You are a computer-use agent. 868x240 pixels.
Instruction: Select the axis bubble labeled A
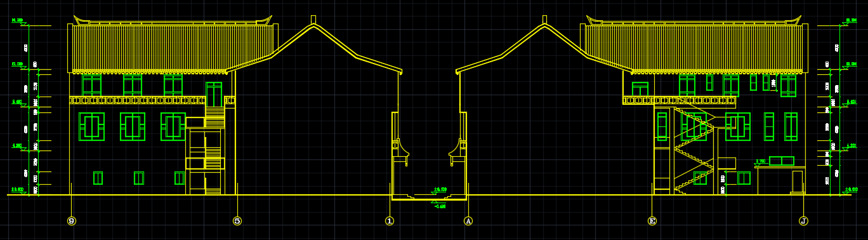click(x=468, y=221)
